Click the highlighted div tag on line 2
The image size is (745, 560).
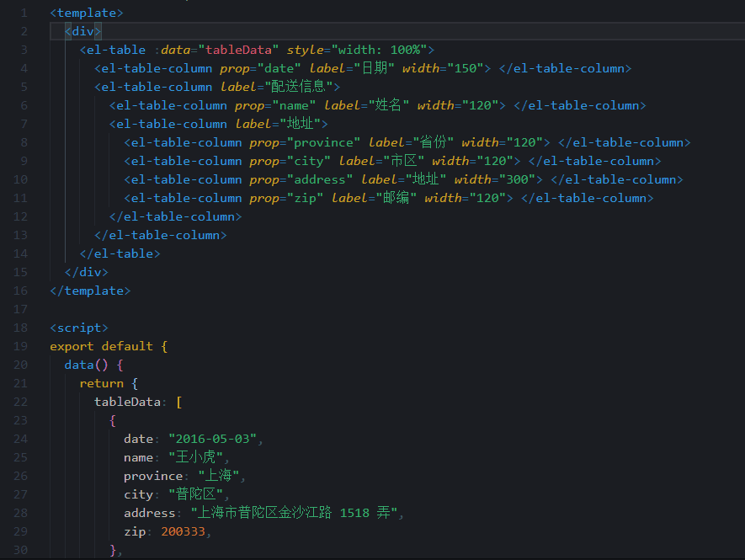pyautogui.click(x=81, y=31)
